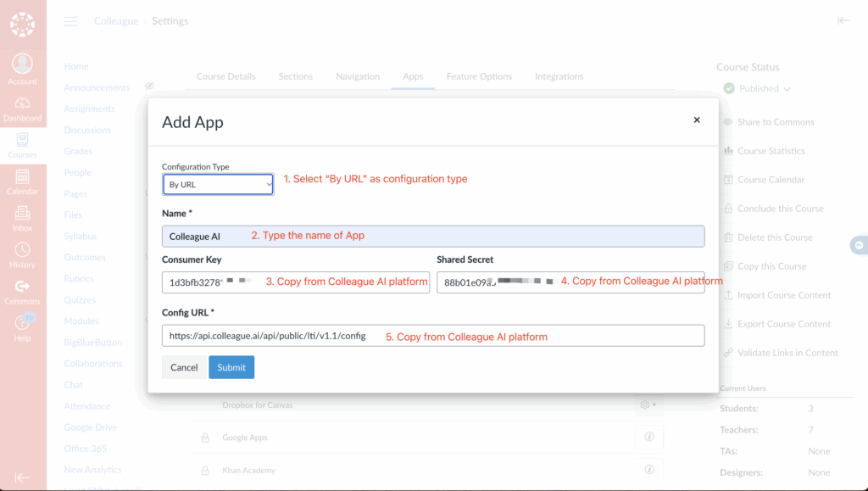Click into the Config URL field
The width and height of the screenshot is (868, 491).
point(432,336)
